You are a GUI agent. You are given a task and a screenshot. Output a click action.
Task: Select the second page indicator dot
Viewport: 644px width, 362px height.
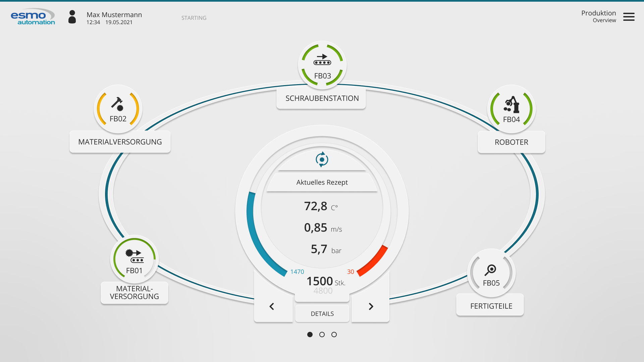(x=322, y=335)
